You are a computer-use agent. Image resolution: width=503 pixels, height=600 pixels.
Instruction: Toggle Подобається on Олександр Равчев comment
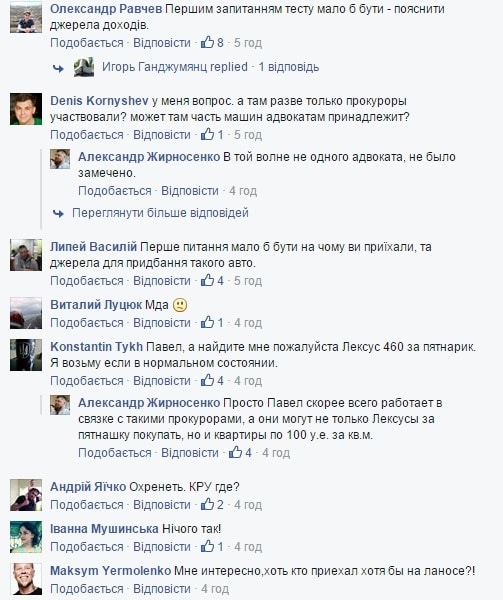click(x=87, y=42)
